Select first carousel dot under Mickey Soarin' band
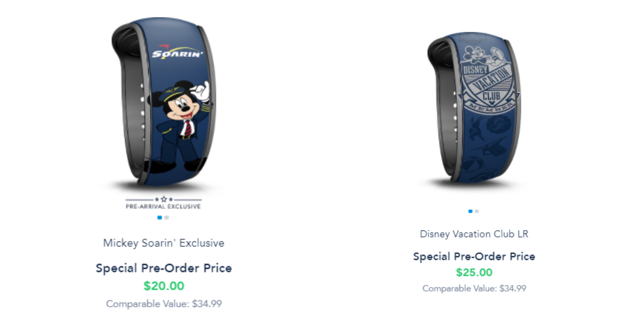The width and height of the screenshot is (644, 322). [x=159, y=218]
